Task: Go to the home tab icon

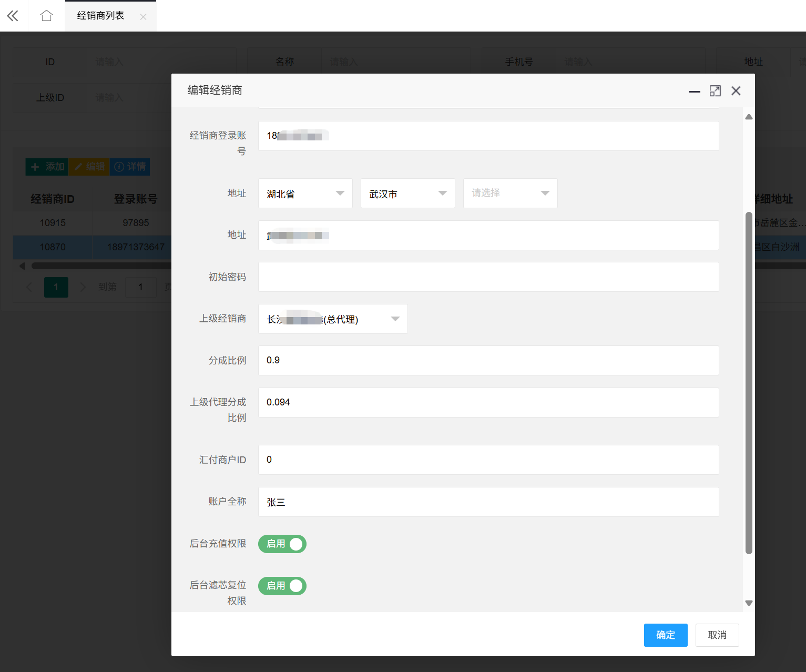Action: 46,16
